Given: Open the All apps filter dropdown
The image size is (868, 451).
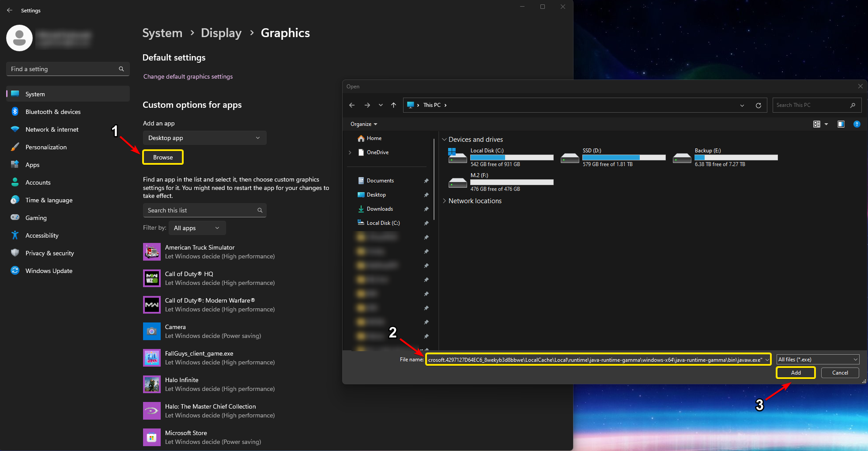Looking at the screenshot, I should tap(197, 228).
